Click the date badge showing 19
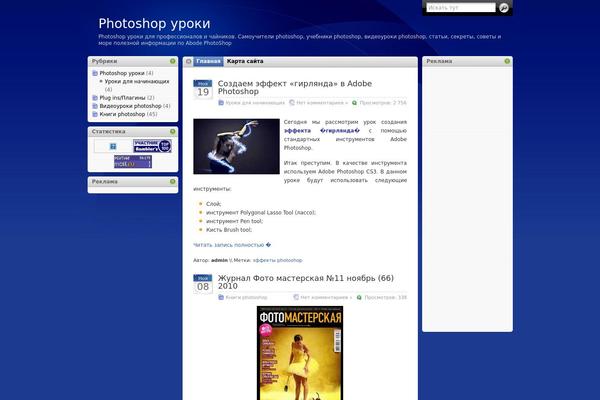Viewport: 600px width, 400px height. (x=203, y=89)
